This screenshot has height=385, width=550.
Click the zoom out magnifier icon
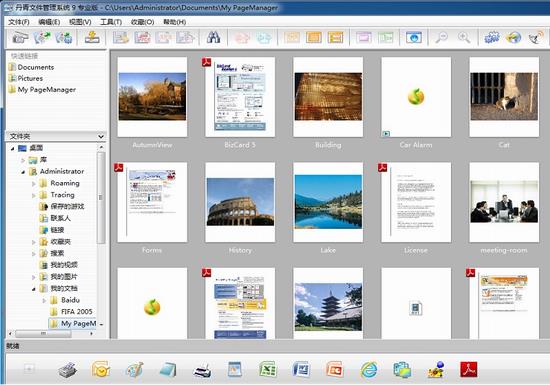point(442,37)
